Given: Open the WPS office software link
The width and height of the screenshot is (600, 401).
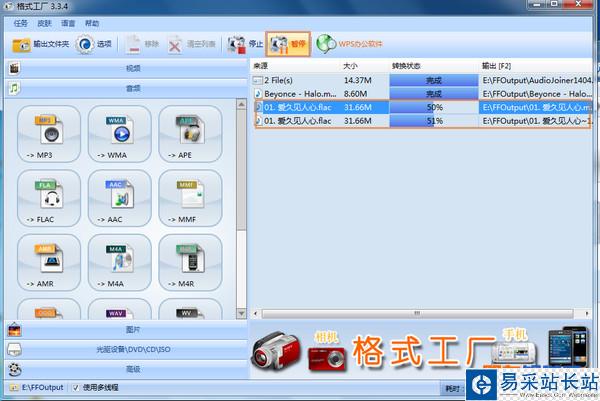Looking at the screenshot, I should (350, 44).
